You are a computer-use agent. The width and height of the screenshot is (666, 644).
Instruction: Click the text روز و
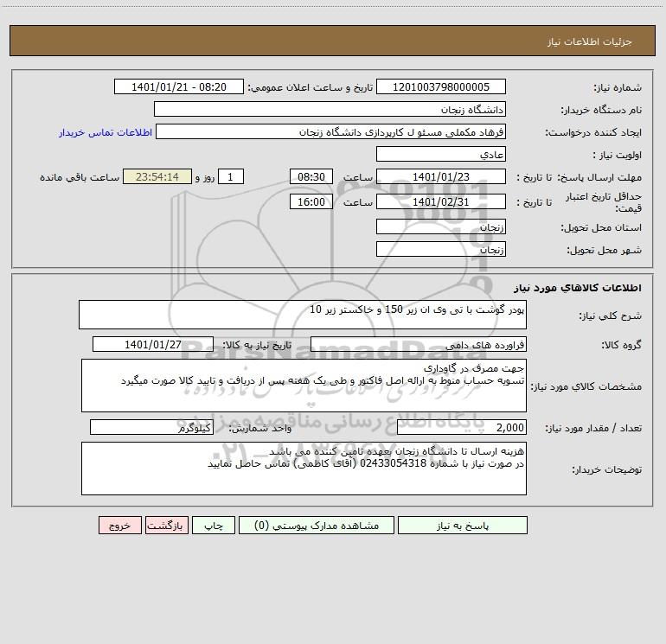(x=205, y=177)
